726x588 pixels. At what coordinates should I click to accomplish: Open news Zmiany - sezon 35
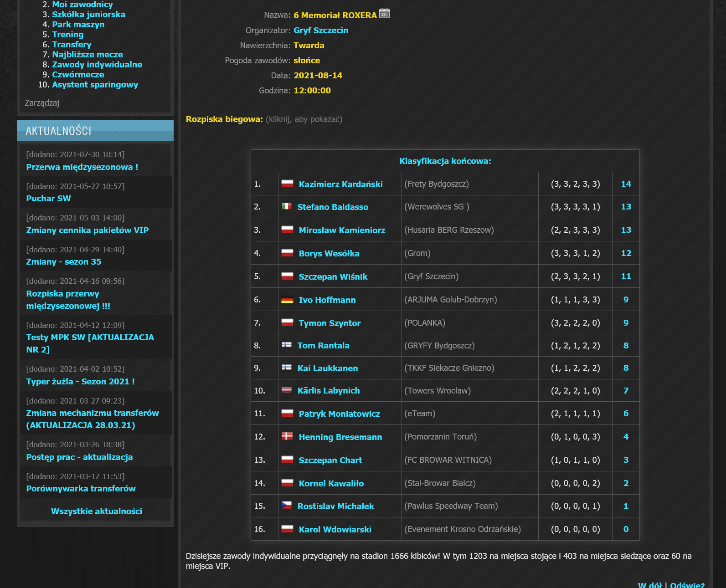point(64,262)
